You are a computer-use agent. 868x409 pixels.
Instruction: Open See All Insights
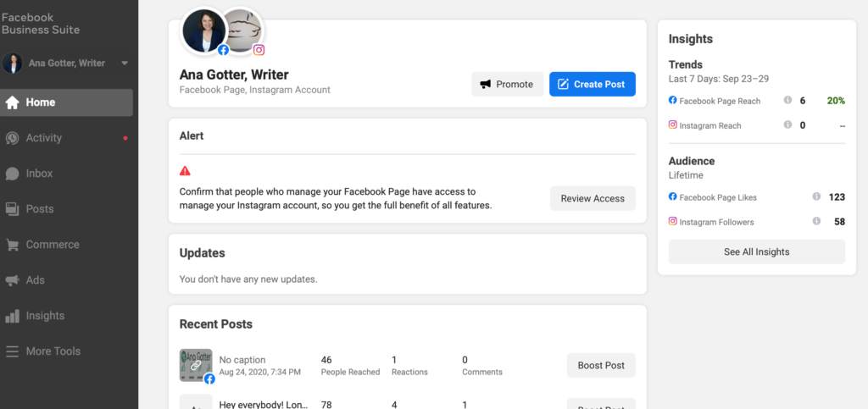(756, 251)
